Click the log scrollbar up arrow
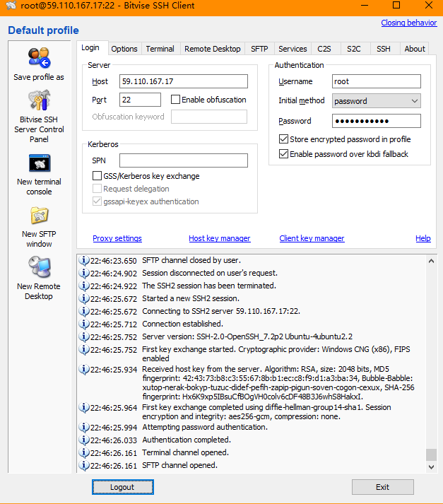 432,261
